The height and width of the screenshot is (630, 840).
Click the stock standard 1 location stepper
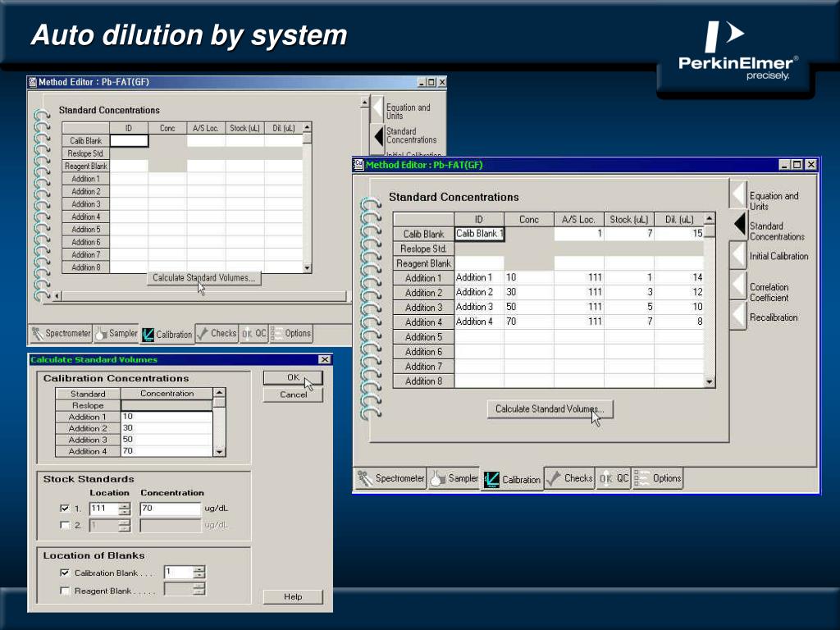[125, 509]
